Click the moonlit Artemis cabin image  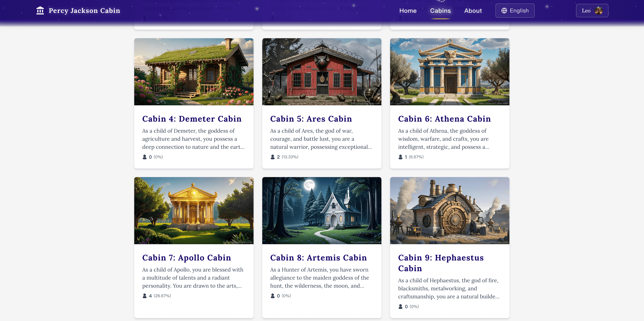[x=322, y=211]
